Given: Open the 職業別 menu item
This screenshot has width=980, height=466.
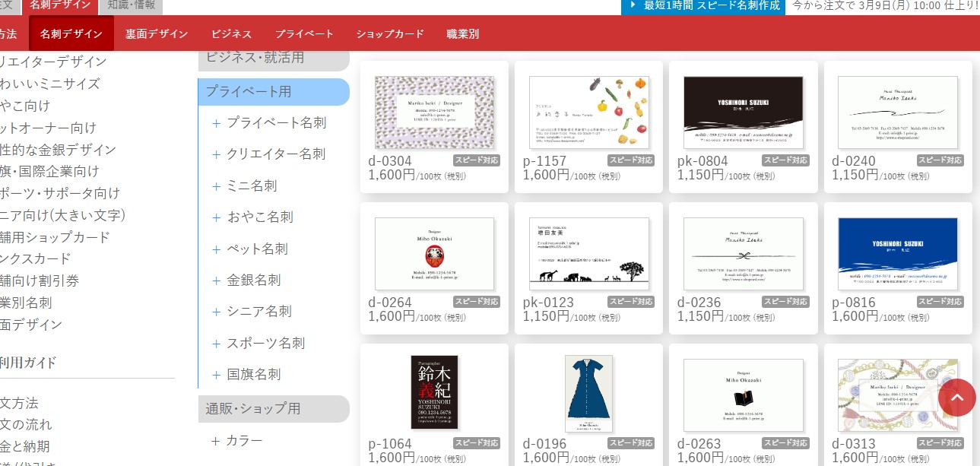Looking at the screenshot, I should coord(462,33).
